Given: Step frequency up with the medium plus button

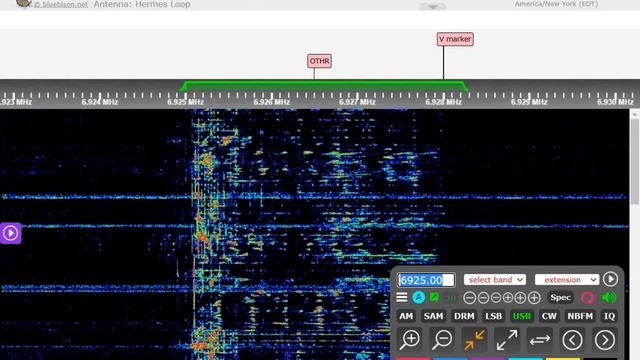Looking at the screenshot, I should 520,298.
